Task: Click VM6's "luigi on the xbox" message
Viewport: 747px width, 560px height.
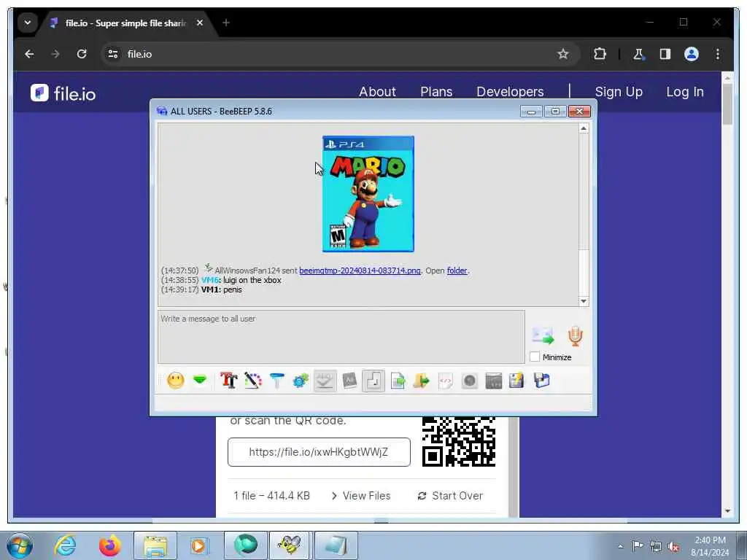Action: 252,280
